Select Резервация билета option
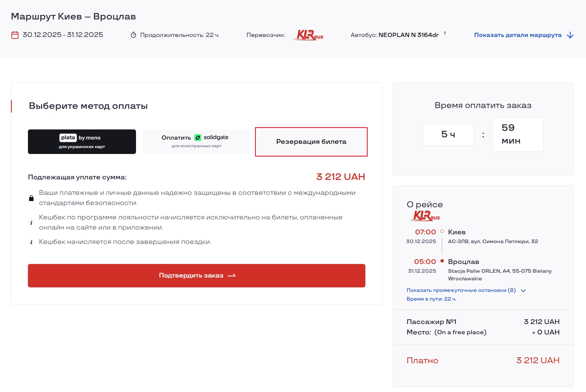586x392 pixels. click(x=311, y=142)
